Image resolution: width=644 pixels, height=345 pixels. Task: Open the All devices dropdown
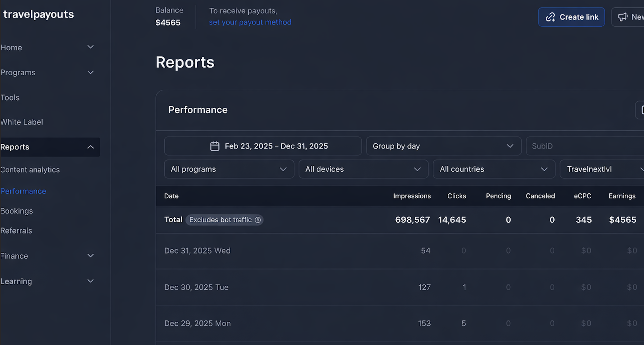[x=363, y=169]
